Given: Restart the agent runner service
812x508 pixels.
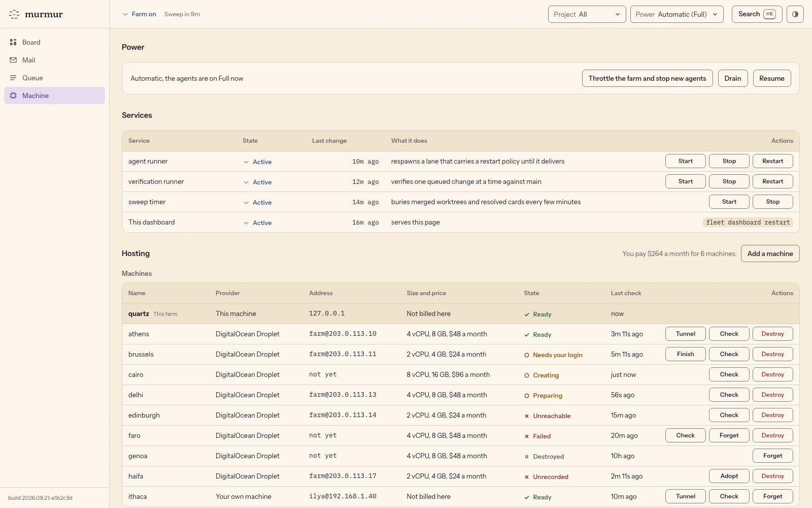Looking at the screenshot, I should coord(773,161).
